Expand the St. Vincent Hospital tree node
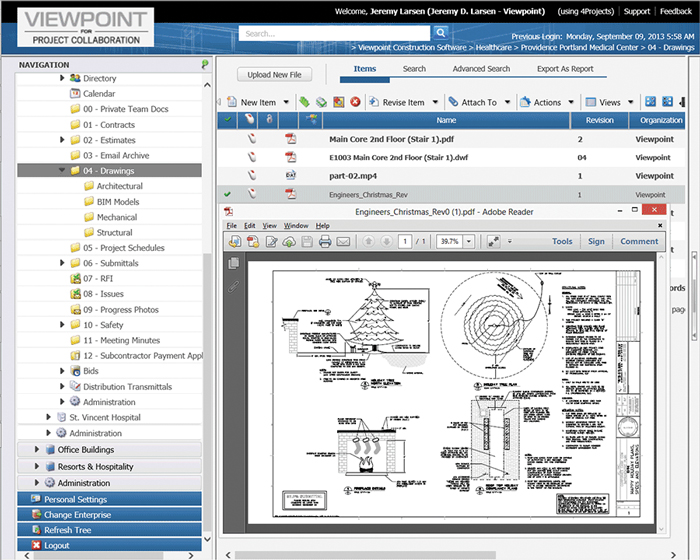The image size is (700, 560). (x=49, y=417)
